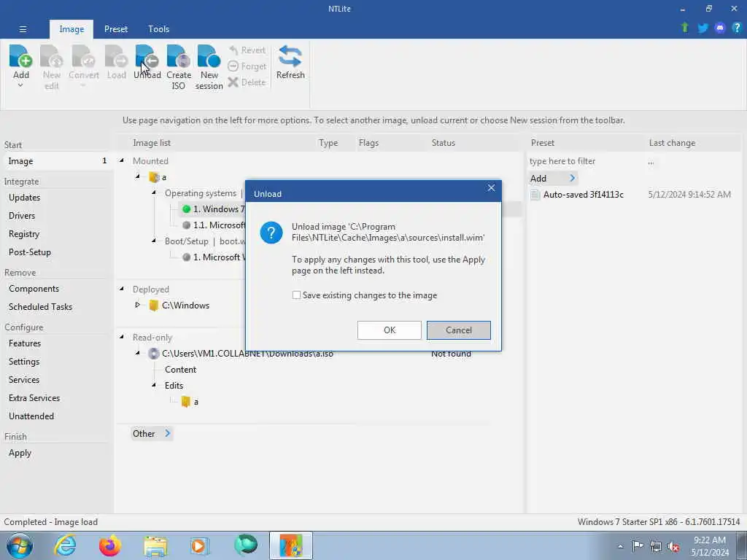The height and width of the screenshot is (560, 747).
Task: Cancel the Unload dialog
Action: [x=458, y=330]
